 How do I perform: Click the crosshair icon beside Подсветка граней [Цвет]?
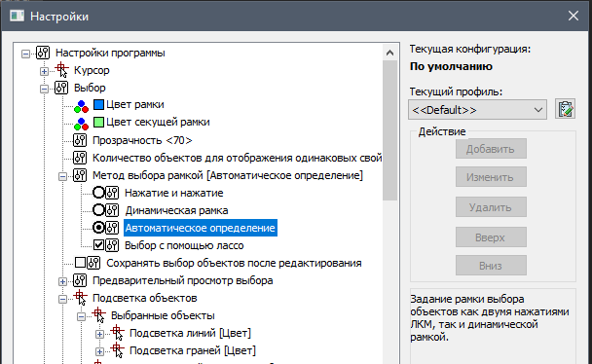pyautogui.click(x=117, y=350)
